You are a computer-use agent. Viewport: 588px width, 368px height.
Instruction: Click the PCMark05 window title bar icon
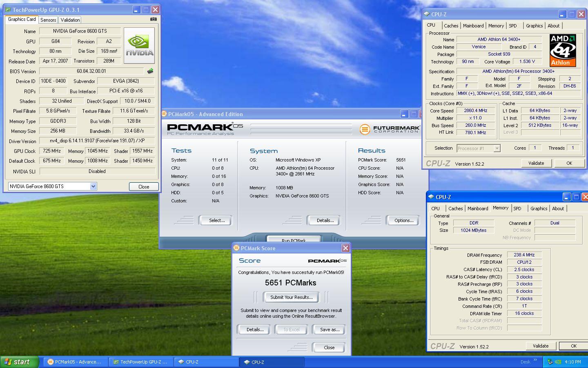pos(164,114)
